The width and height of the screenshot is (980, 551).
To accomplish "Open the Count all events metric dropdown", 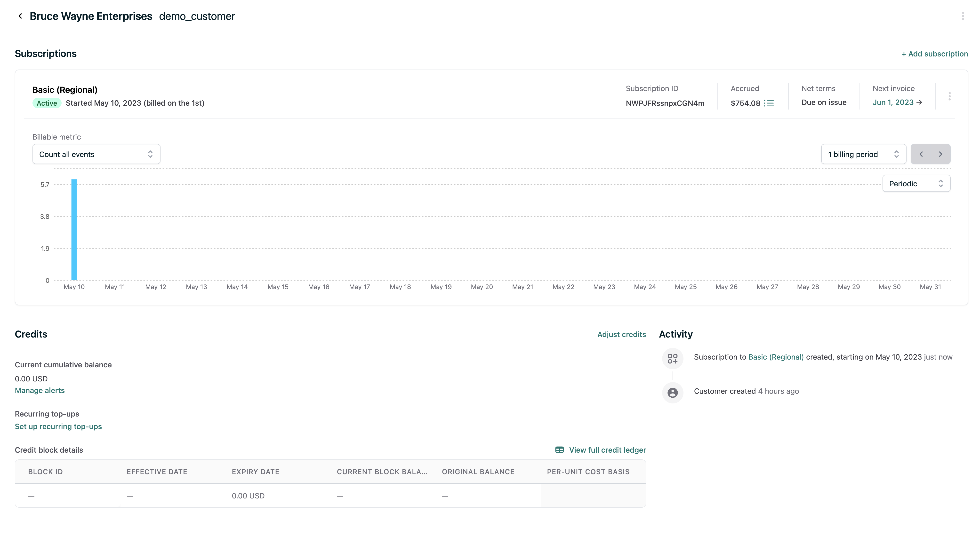I will tap(96, 154).
